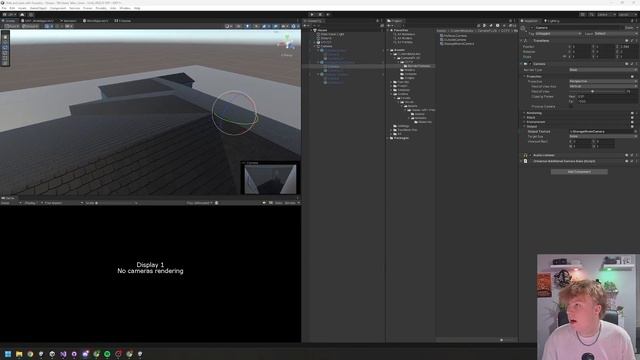Screen dimensions: 640x360
Task: Click the Camera preview thumbnail in Scene view
Action: pyautogui.click(x=270, y=180)
